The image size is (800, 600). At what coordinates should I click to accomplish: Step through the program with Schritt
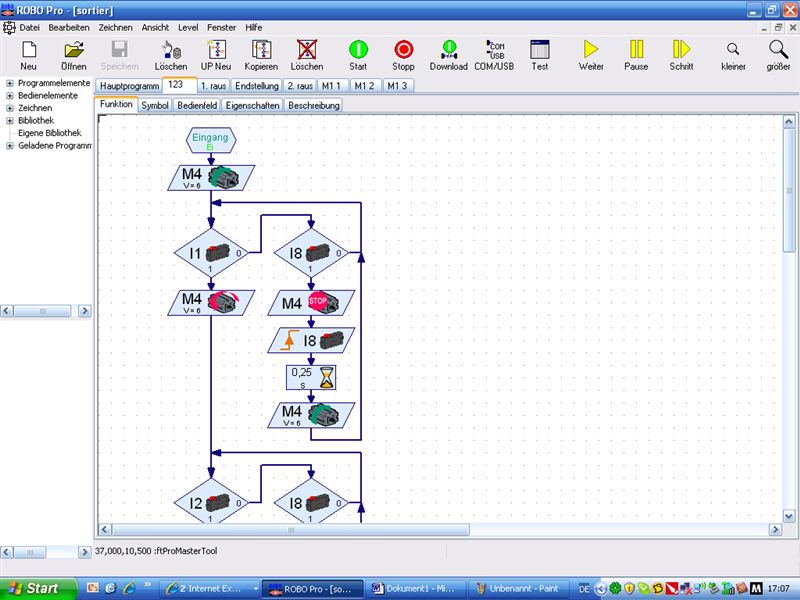(681, 56)
